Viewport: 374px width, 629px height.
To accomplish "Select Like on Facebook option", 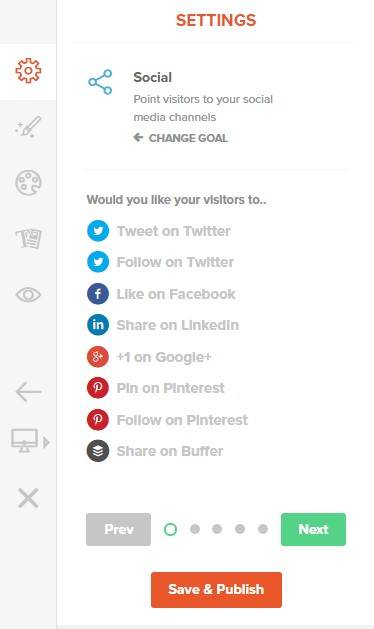I will (x=161, y=294).
